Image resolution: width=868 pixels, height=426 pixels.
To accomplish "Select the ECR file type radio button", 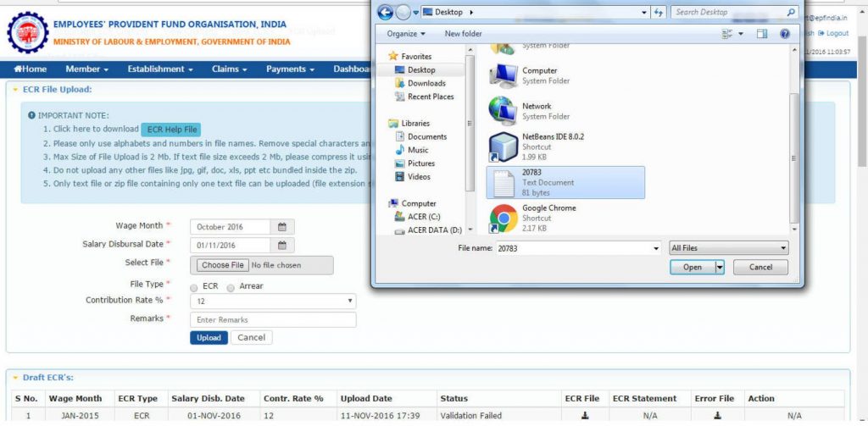I will point(194,288).
